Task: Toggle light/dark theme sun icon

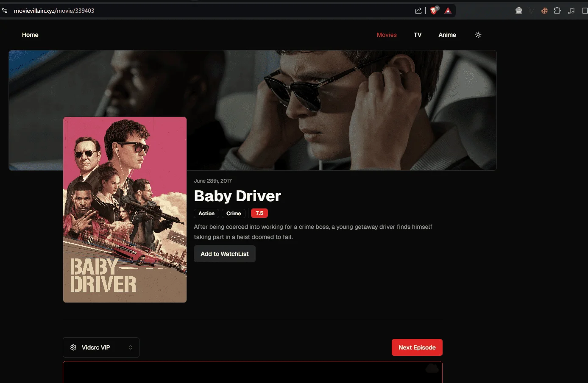Action: coord(478,35)
